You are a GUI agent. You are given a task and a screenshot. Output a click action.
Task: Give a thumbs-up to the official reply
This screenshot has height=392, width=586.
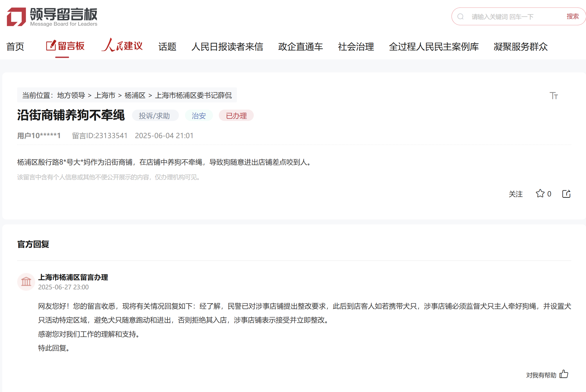click(564, 374)
